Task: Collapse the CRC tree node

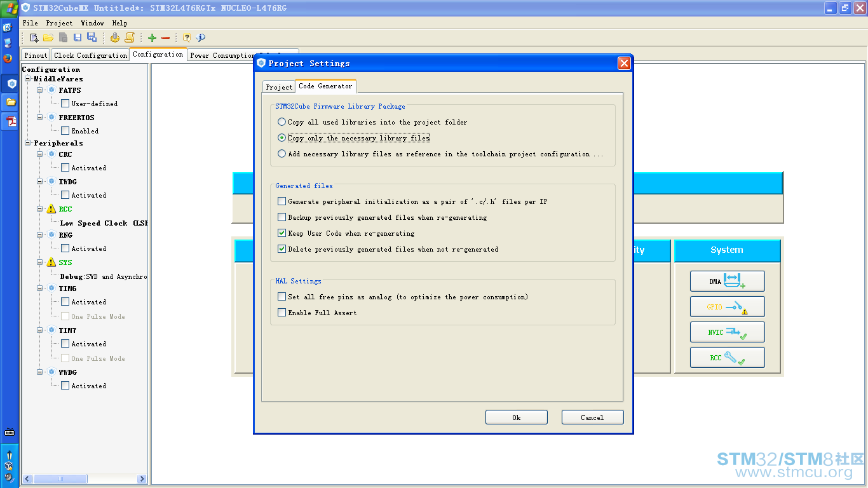Action: 40,154
